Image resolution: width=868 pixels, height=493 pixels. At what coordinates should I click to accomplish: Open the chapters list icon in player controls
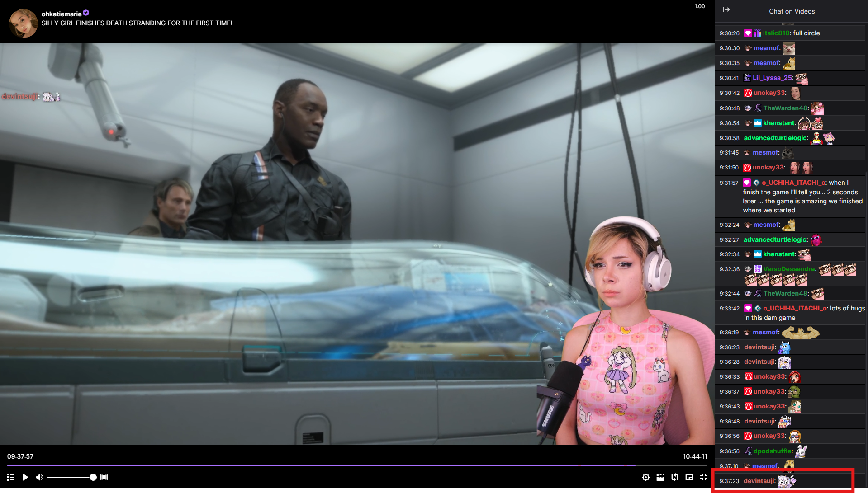click(11, 477)
